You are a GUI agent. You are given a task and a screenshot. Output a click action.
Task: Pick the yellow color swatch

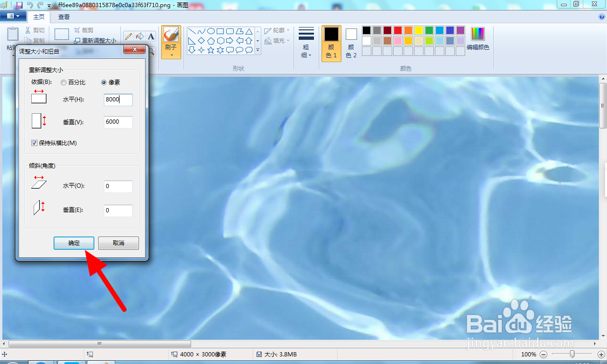point(418,30)
